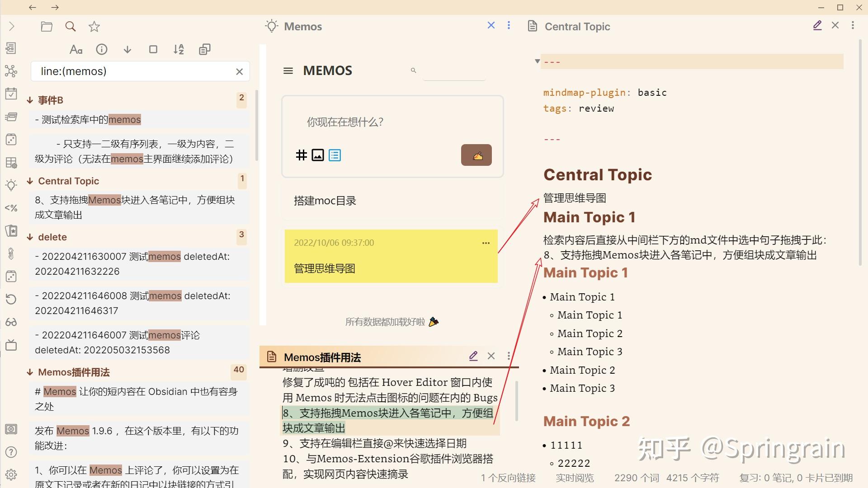
Task: Select Memos插件用法 tab header
Action: (x=322, y=357)
